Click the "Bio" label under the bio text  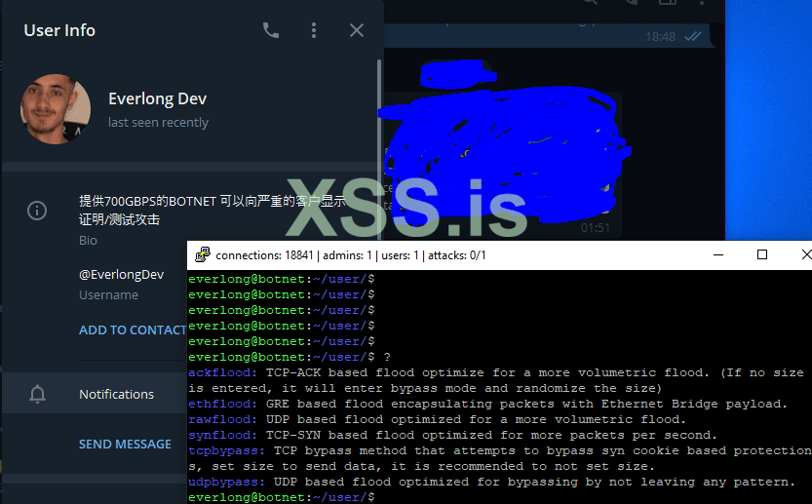pos(88,241)
